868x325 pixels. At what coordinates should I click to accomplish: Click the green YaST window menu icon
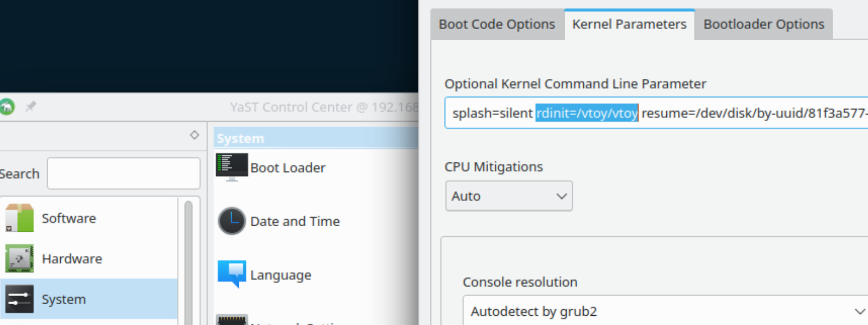point(6,107)
